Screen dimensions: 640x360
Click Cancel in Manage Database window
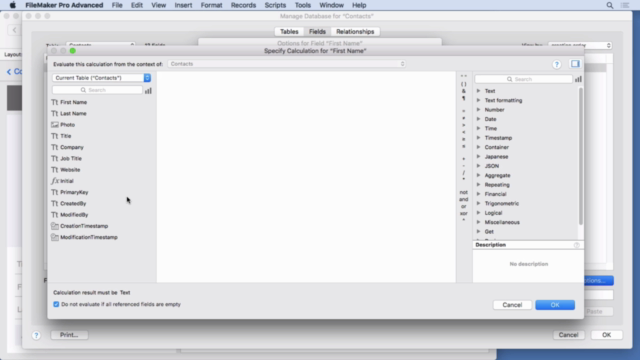(568, 335)
